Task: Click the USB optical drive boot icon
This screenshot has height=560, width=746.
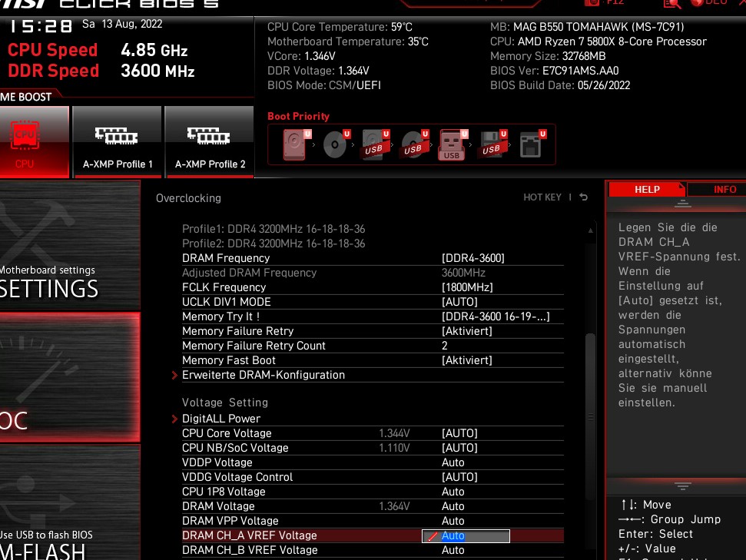Action: tap(414, 144)
